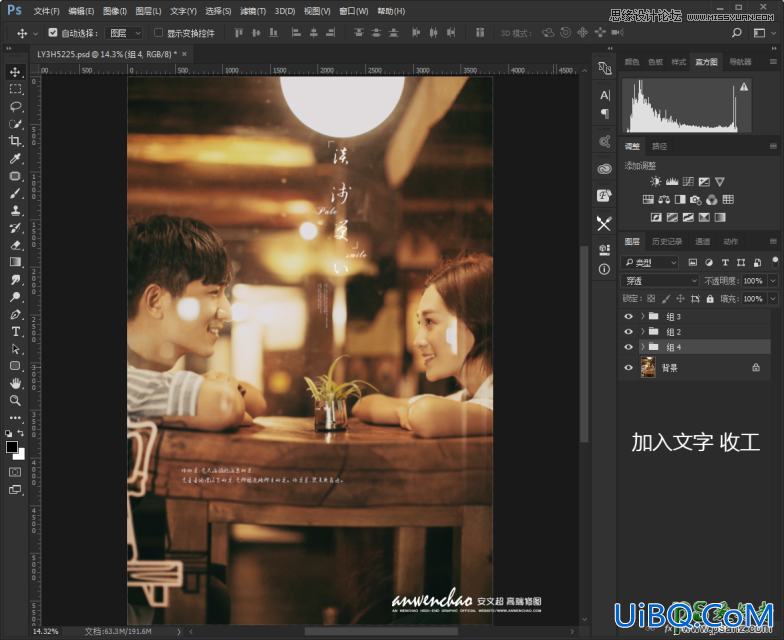784x640 pixels.
Task: Open the status bar info arrow
Action: [x=178, y=632]
